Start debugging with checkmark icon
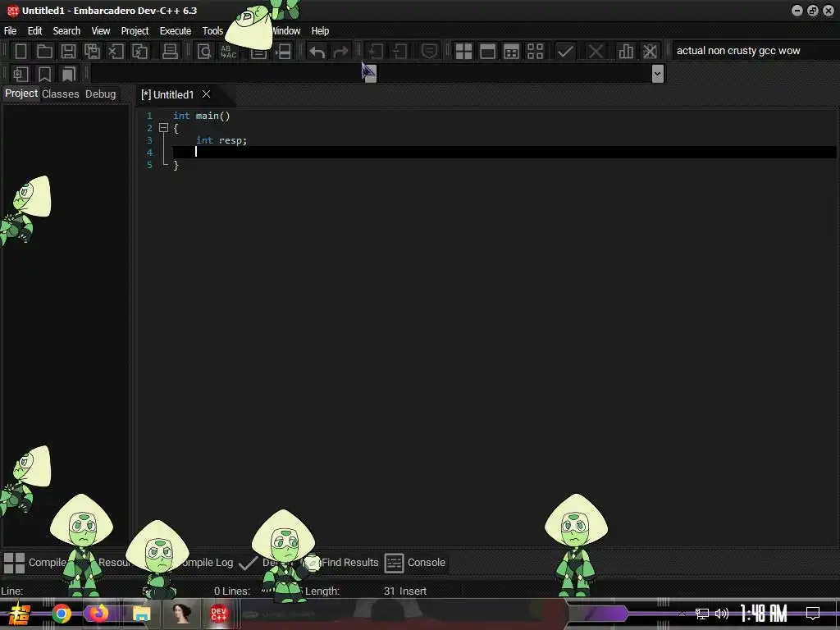This screenshot has height=630, width=840. coord(565,52)
